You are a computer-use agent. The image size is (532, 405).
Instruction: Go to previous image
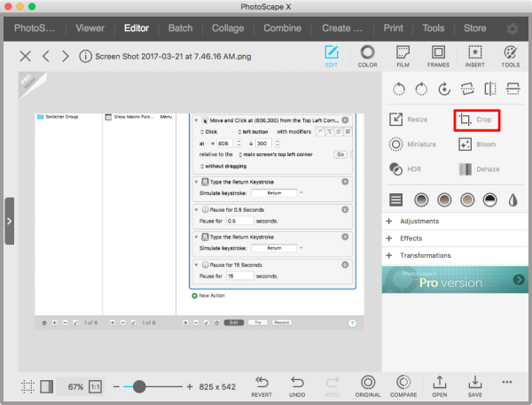(x=46, y=57)
